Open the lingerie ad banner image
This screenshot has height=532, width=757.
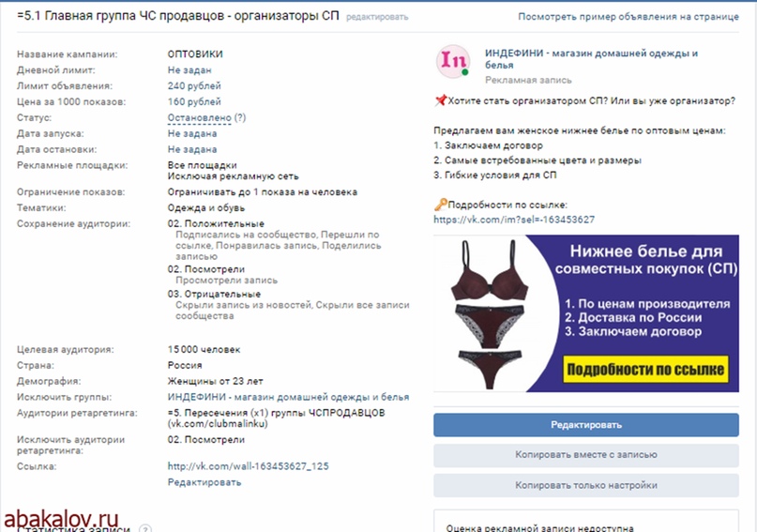(x=586, y=313)
